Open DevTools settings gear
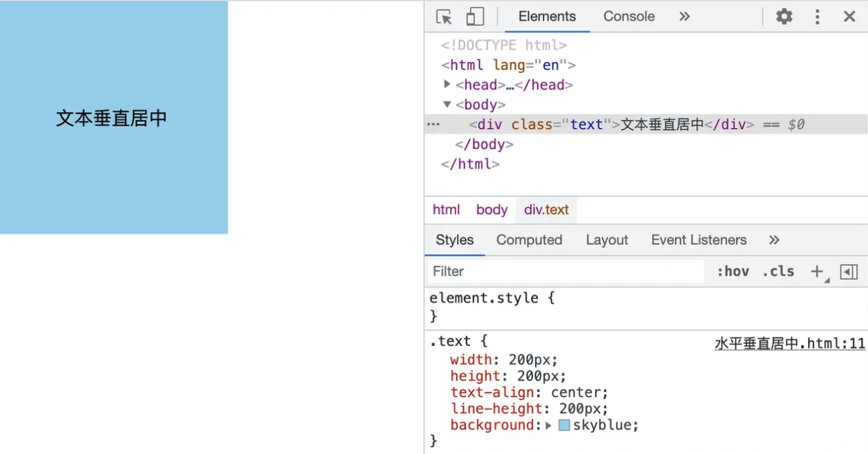Image resolution: width=868 pixels, height=454 pixels. [x=784, y=17]
